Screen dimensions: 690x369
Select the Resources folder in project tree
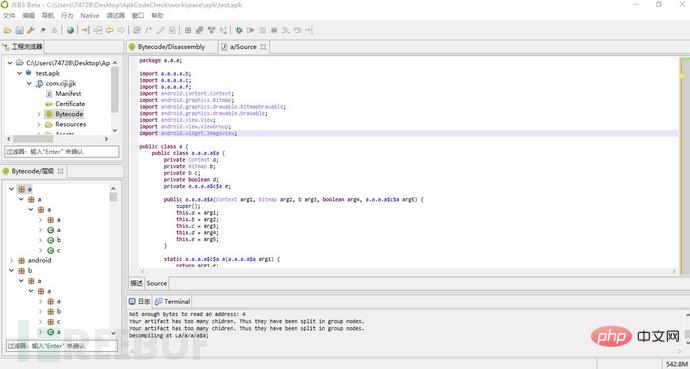click(x=70, y=124)
